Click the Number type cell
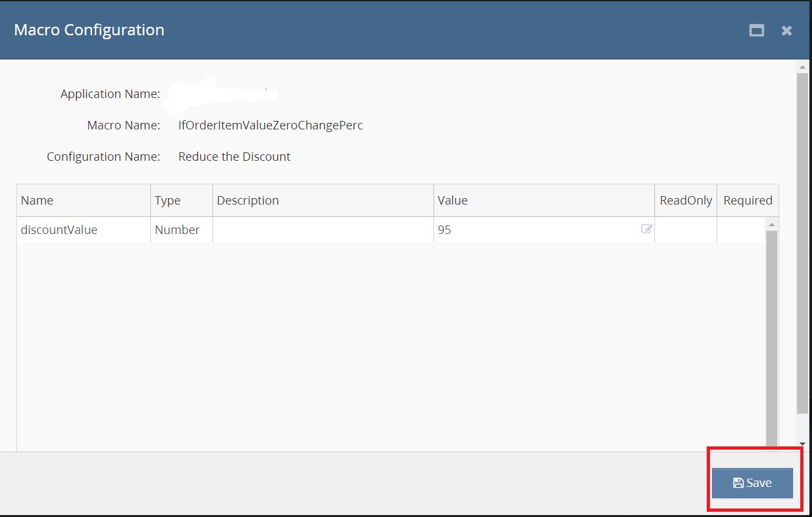812x517 pixels. pyautogui.click(x=181, y=230)
